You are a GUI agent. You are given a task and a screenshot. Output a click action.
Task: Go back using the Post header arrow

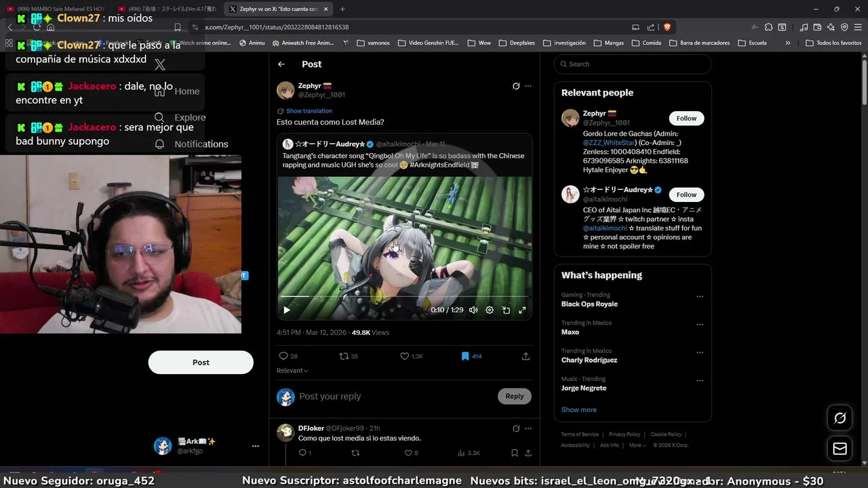(x=281, y=64)
